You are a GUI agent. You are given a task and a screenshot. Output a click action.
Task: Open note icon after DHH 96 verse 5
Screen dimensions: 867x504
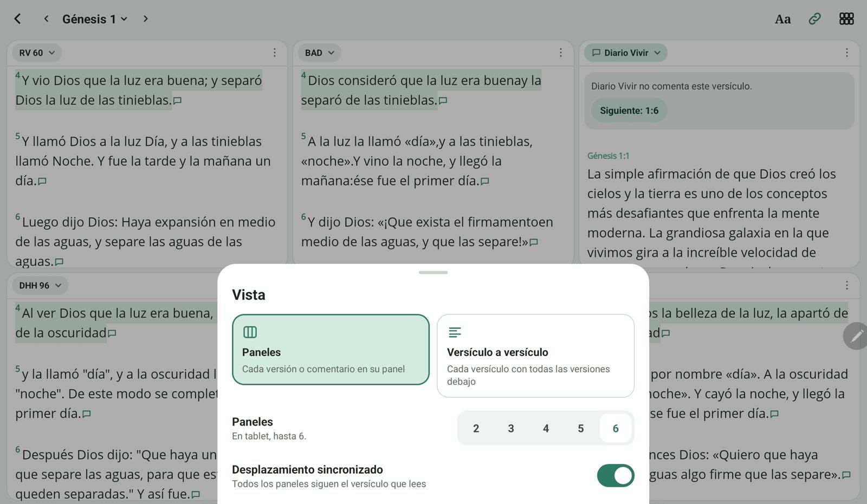tap(86, 414)
